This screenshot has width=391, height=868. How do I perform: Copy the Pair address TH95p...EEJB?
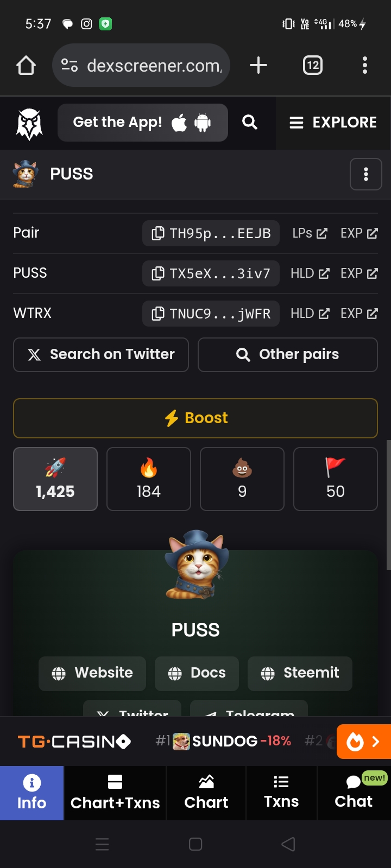pyautogui.click(x=211, y=233)
